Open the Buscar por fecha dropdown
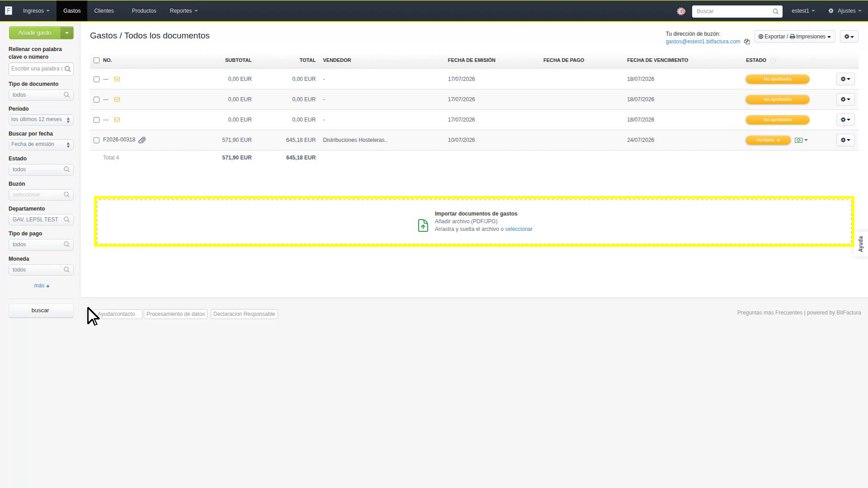Image resolution: width=868 pixels, height=488 pixels. tap(41, 145)
